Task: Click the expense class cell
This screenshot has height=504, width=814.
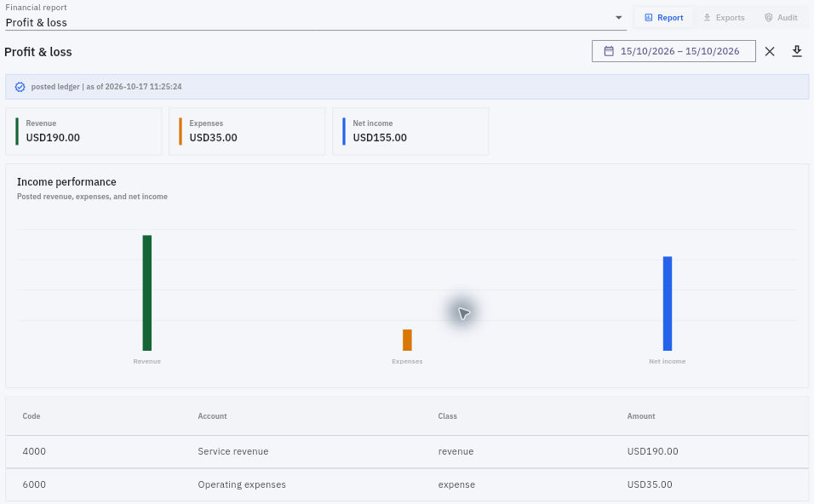Action: [456, 484]
